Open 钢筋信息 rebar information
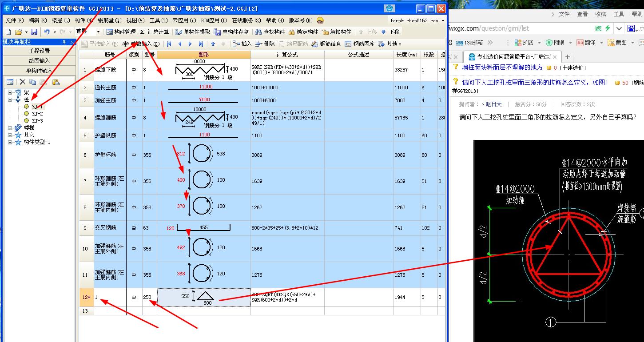This screenshot has width=644, height=342. click(326, 44)
